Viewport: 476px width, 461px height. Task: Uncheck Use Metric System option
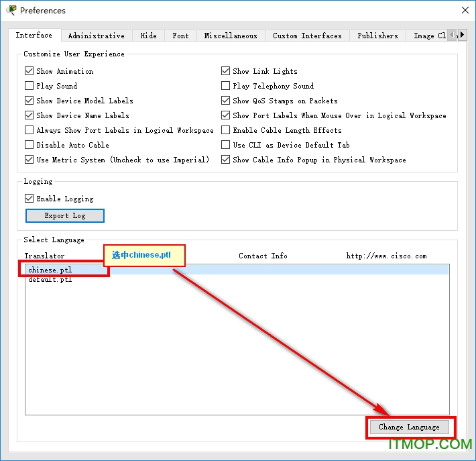click(x=29, y=160)
